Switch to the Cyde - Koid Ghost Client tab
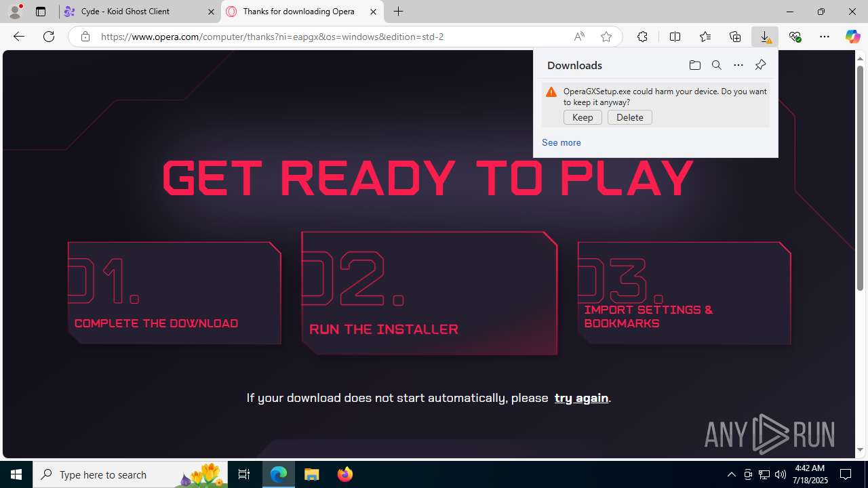Image resolution: width=868 pixels, height=488 pixels. 140,12
